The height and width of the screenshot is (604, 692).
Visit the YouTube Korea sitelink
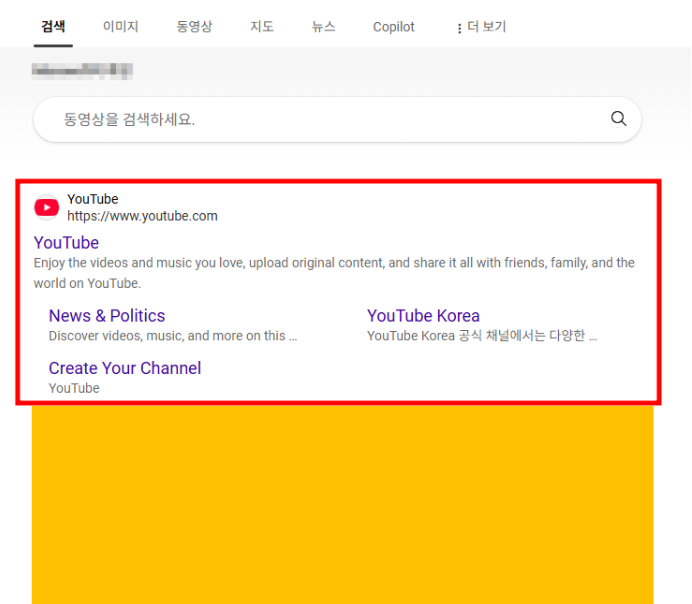tap(423, 316)
